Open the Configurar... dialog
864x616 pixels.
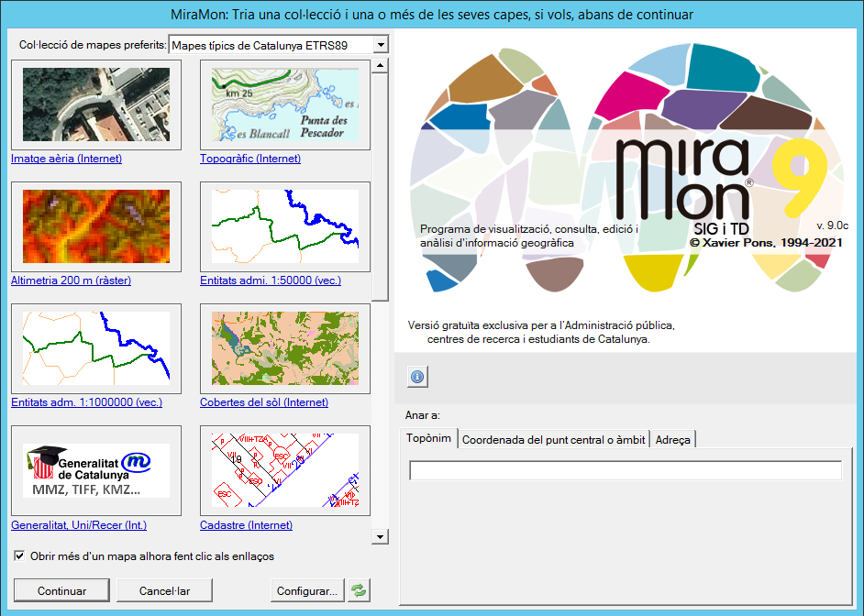[x=307, y=590]
